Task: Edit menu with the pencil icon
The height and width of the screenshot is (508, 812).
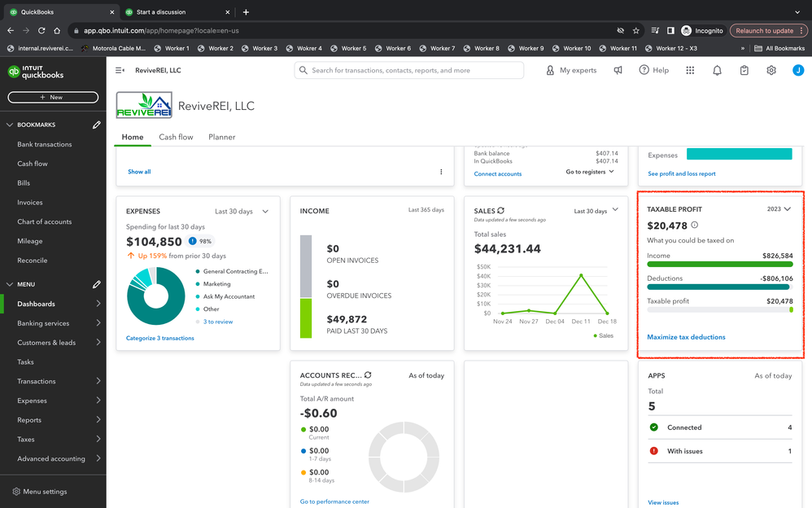Action: coord(96,284)
